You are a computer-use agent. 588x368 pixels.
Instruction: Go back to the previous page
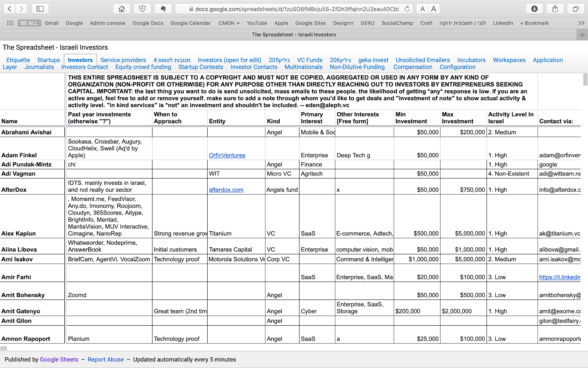point(10,9)
